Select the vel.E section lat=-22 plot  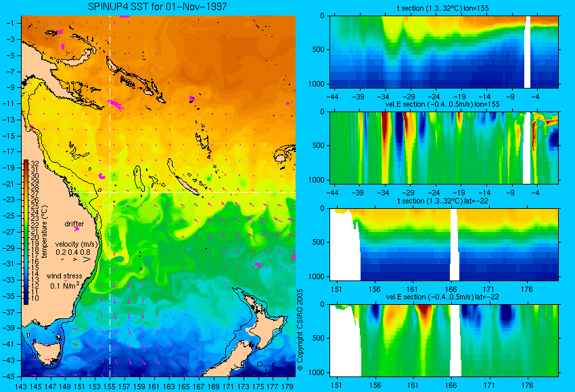pos(444,341)
